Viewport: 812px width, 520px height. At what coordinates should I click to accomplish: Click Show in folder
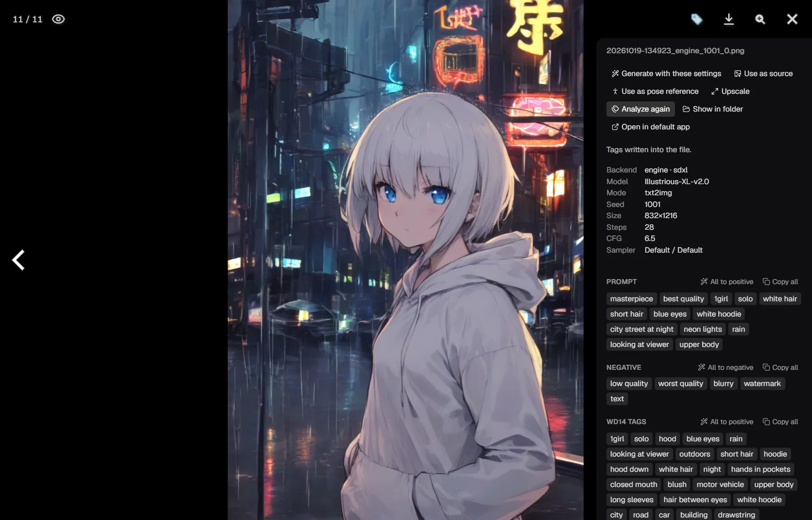tap(713, 109)
